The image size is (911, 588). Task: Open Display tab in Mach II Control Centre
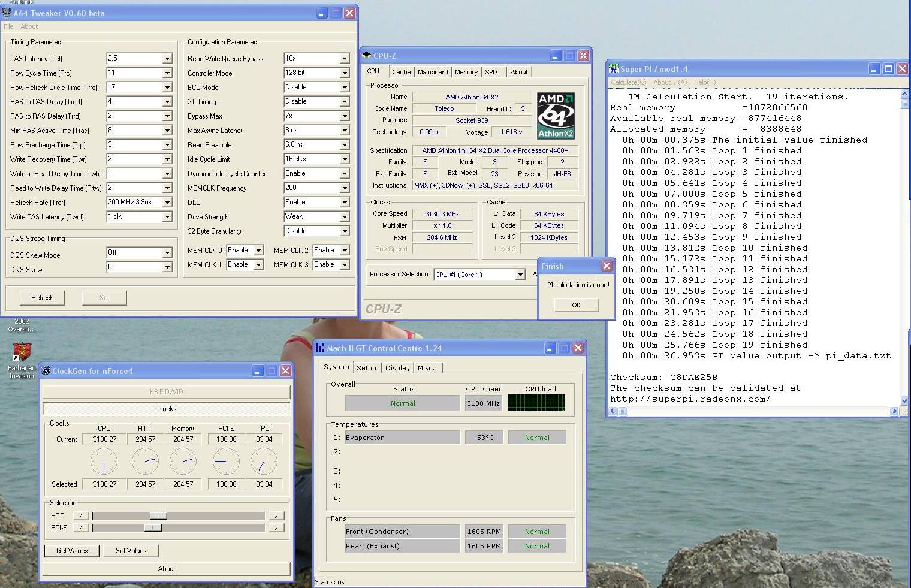pyautogui.click(x=397, y=368)
